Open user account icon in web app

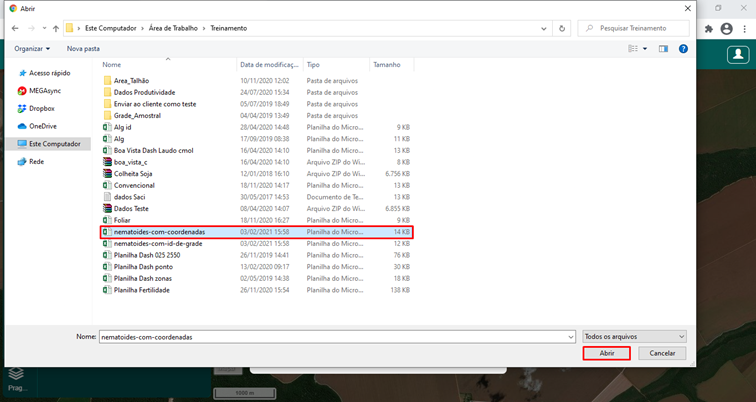(x=738, y=54)
